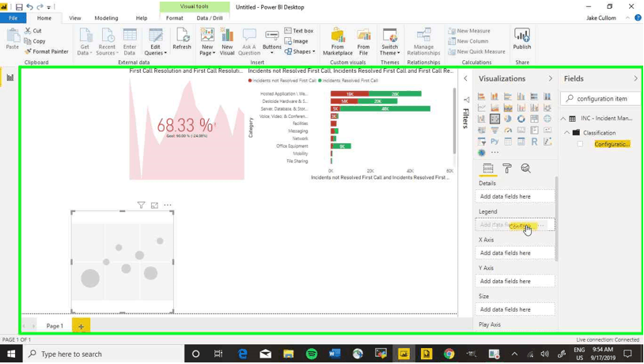The width and height of the screenshot is (644, 364).
Task: Click the bar chart vertical scrollbar
Action: pyautogui.click(x=454, y=121)
